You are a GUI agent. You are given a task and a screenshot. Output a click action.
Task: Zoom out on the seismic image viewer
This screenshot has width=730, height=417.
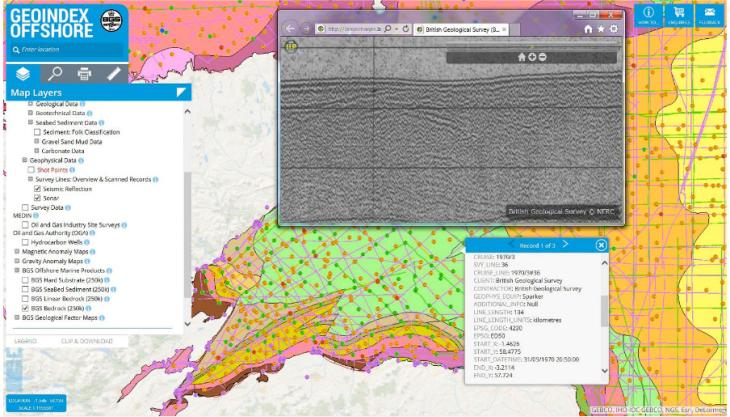pos(542,57)
